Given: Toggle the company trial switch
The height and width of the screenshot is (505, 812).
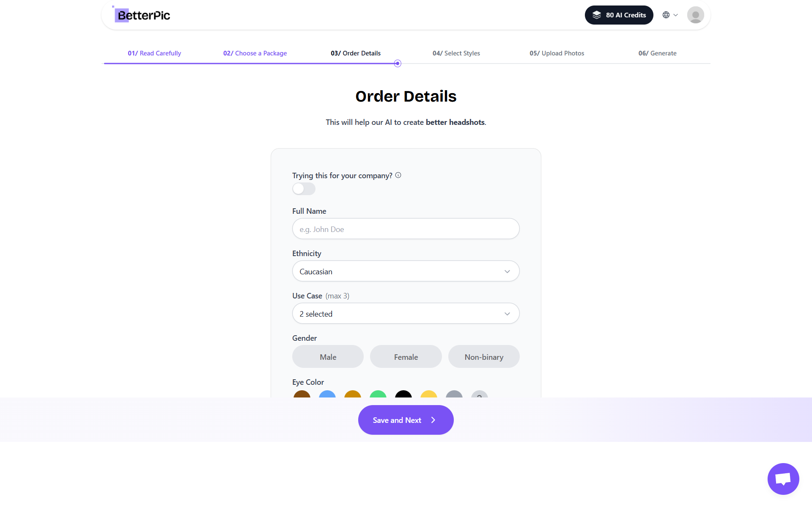Looking at the screenshot, I should (304, 189).
